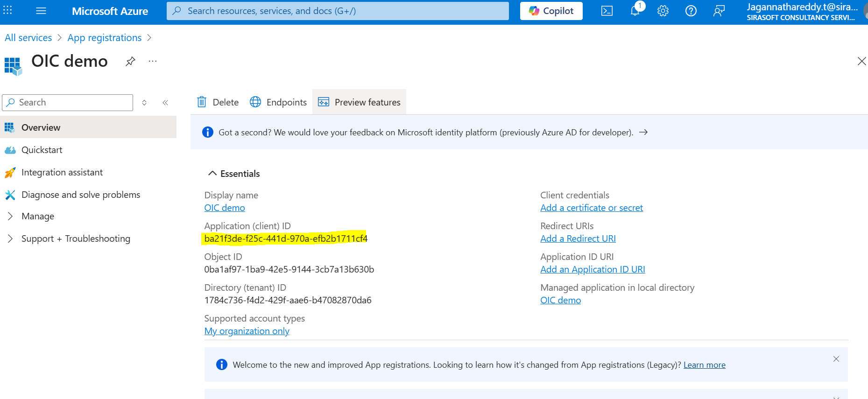Close the OIC demo blade
This screenshot has width=868, height=399.
(861, 61)
